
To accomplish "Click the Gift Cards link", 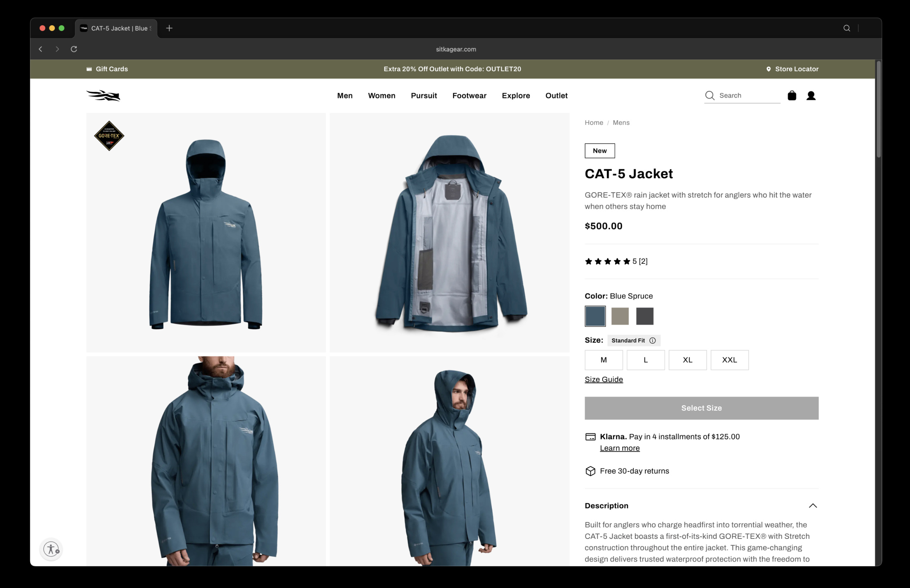I will point(112,69).
